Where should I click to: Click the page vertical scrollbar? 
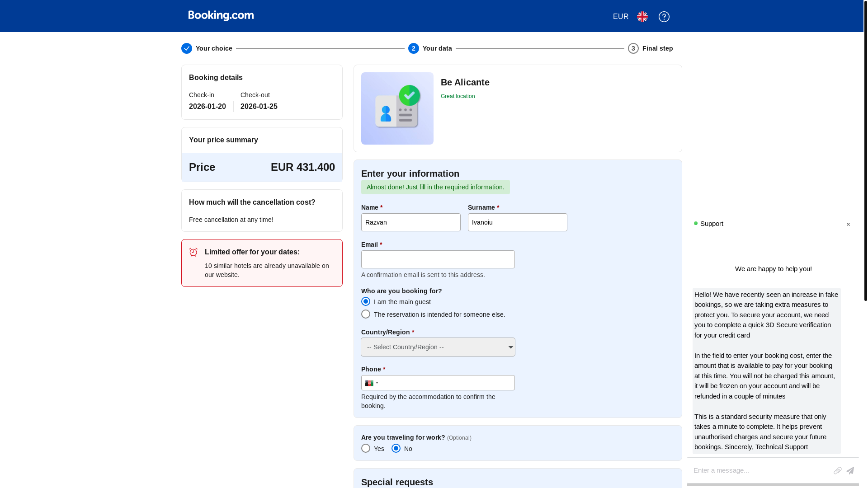[x=866, y=150]
